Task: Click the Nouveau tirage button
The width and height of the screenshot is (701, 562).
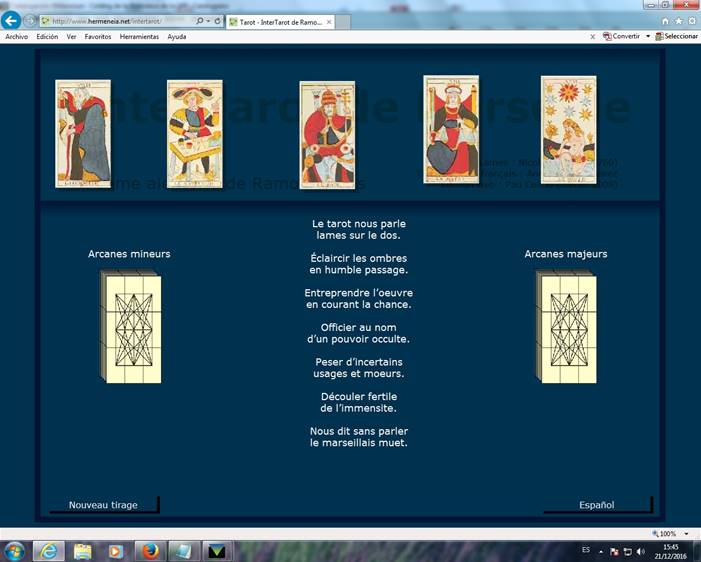Action: [103, 505]
